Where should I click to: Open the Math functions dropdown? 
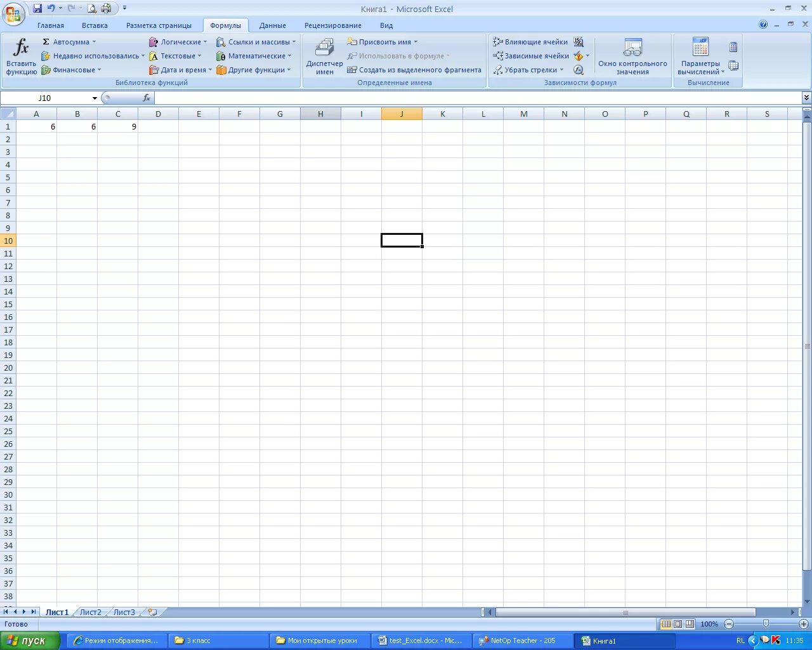click(x=254, y=56)
